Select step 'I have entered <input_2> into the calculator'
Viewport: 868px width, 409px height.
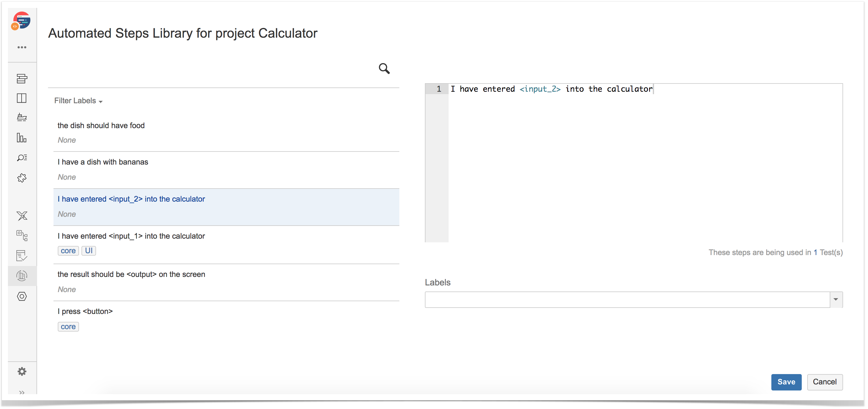tap(226, 207)
